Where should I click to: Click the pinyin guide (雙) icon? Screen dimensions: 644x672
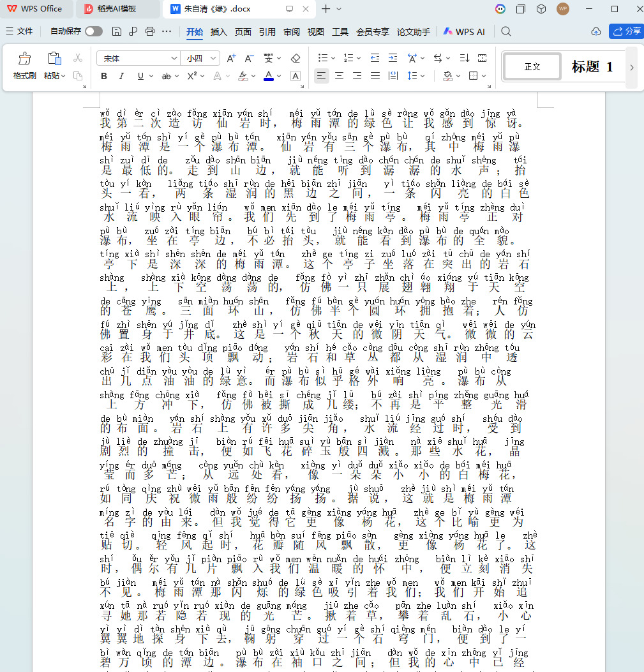[269, 58]
